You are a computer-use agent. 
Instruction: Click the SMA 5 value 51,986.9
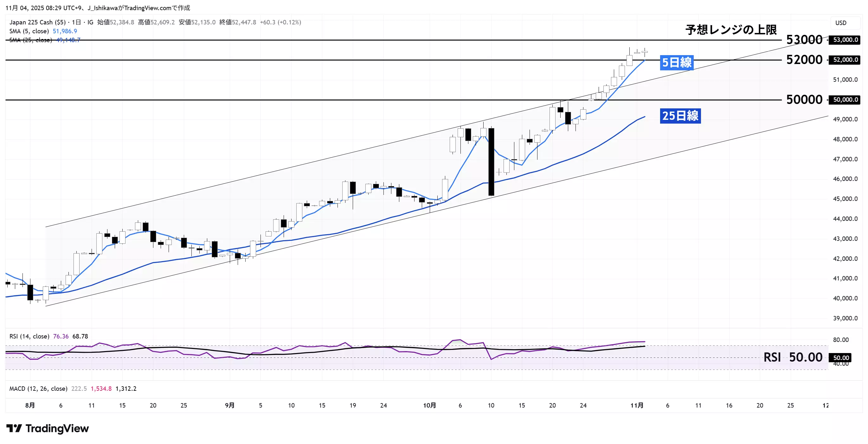pyautogui.click(x=65, y=31)
